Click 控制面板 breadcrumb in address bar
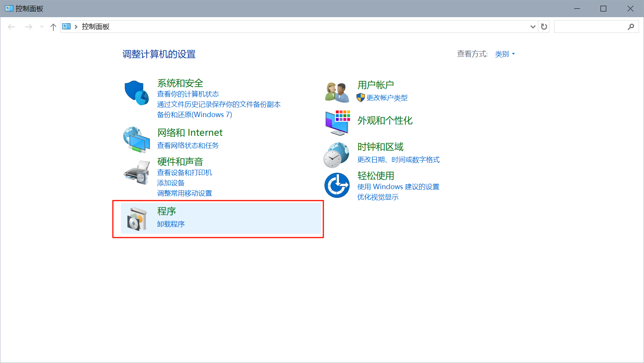 coord(96,27)
